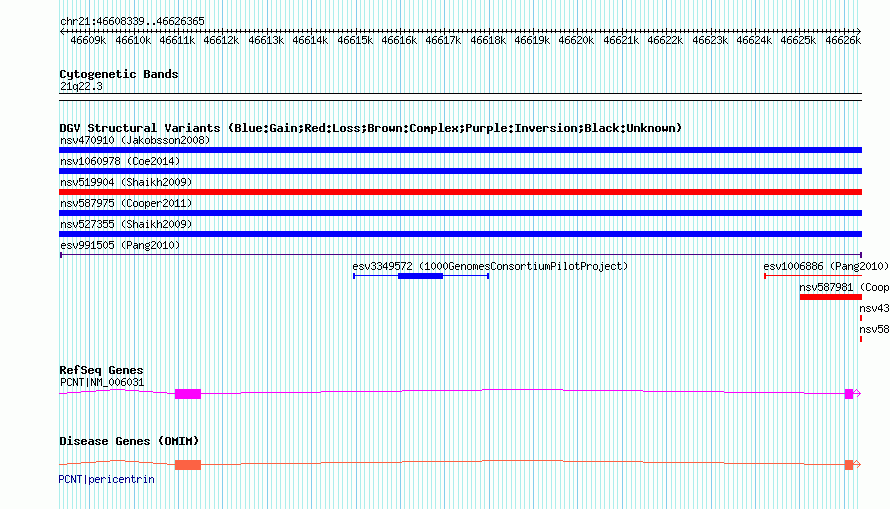Select the DGV Structural Variants track title
The height and width of the screenshot is (509, 890).
click(x=370, y=128)
